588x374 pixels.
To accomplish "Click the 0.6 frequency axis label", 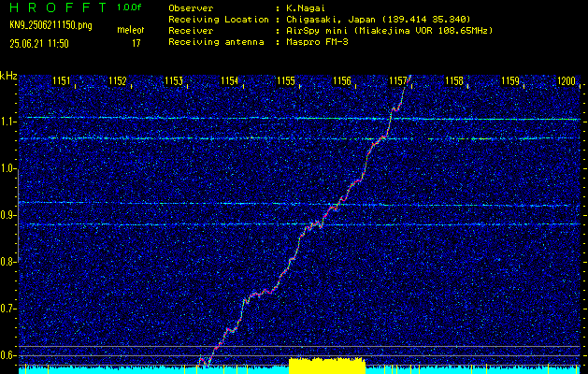I will (x=7, y=355).
